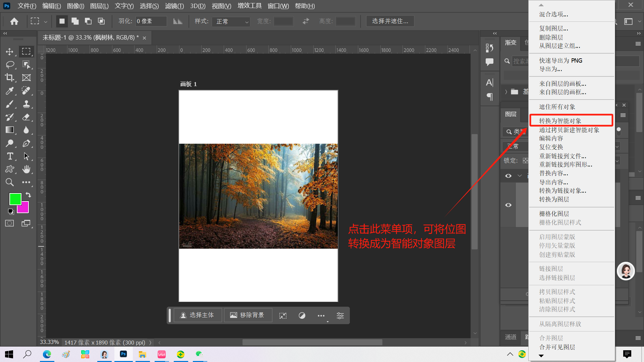The height and width of the screenshot is (362, 644).
Task: Click 转换为智能对象 menu item
Action: click(560, 121)
